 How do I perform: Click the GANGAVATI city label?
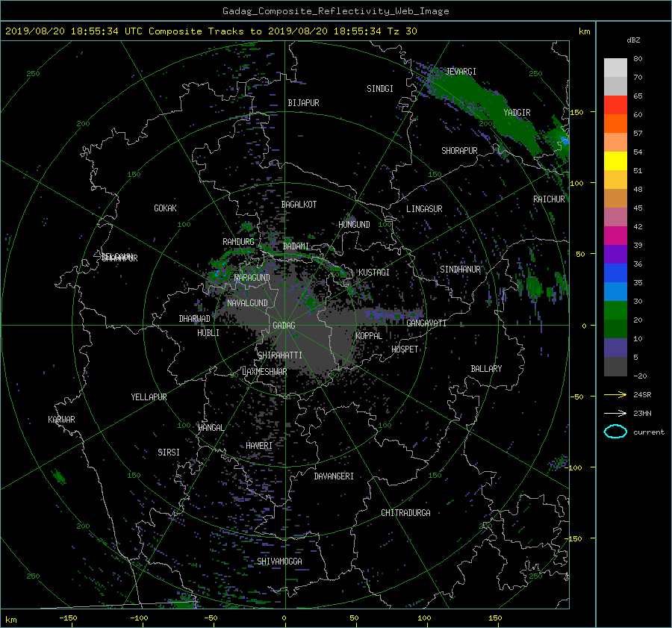(426, 323)
